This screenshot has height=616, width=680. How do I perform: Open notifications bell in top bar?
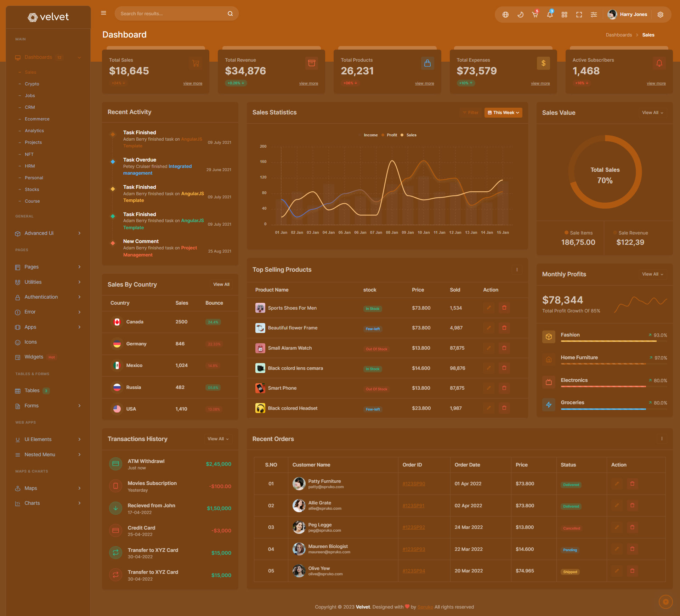click(550, 15)
